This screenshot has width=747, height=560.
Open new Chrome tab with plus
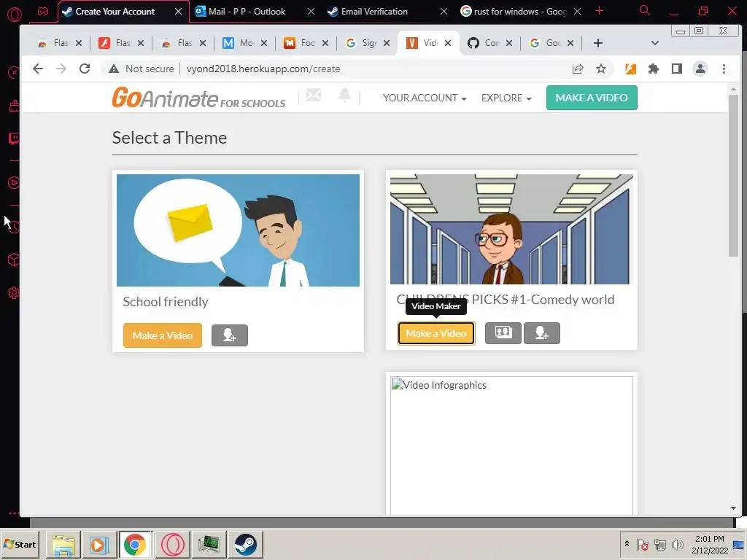tap(598, 43)
